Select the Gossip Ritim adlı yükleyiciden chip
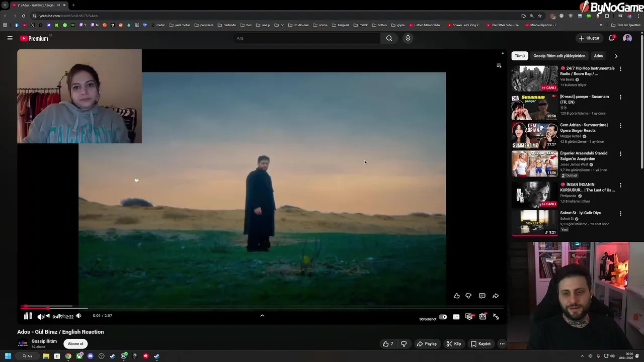 point(559,56)
